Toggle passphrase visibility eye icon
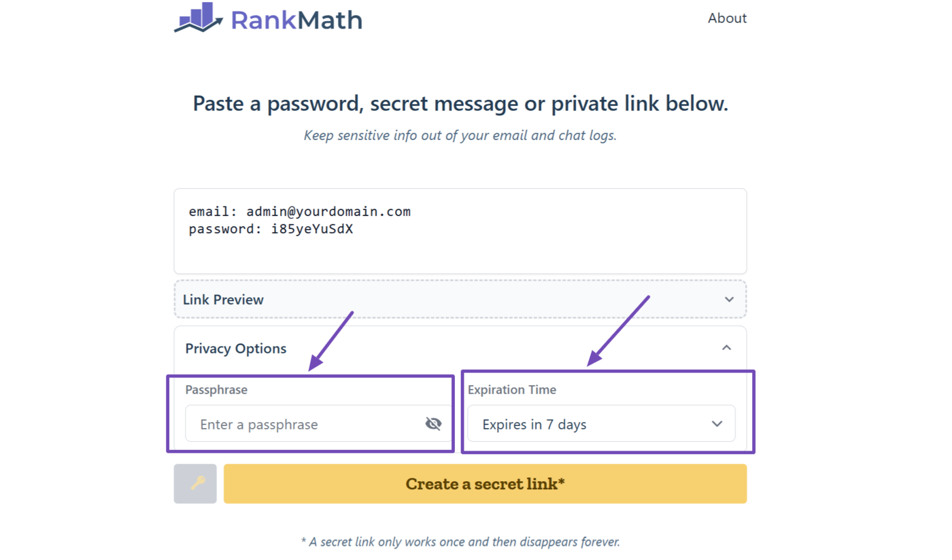 [x=433, y=424]
